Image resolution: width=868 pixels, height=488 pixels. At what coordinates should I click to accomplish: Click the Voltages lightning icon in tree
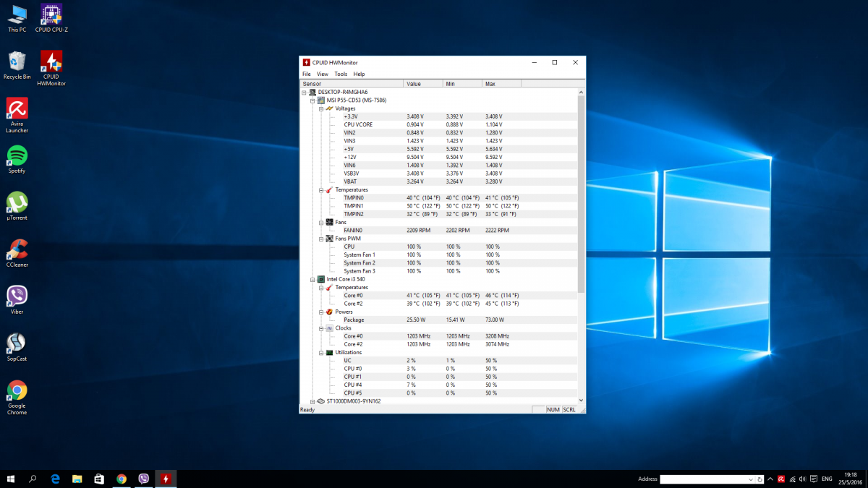click(x=329, y=108)
